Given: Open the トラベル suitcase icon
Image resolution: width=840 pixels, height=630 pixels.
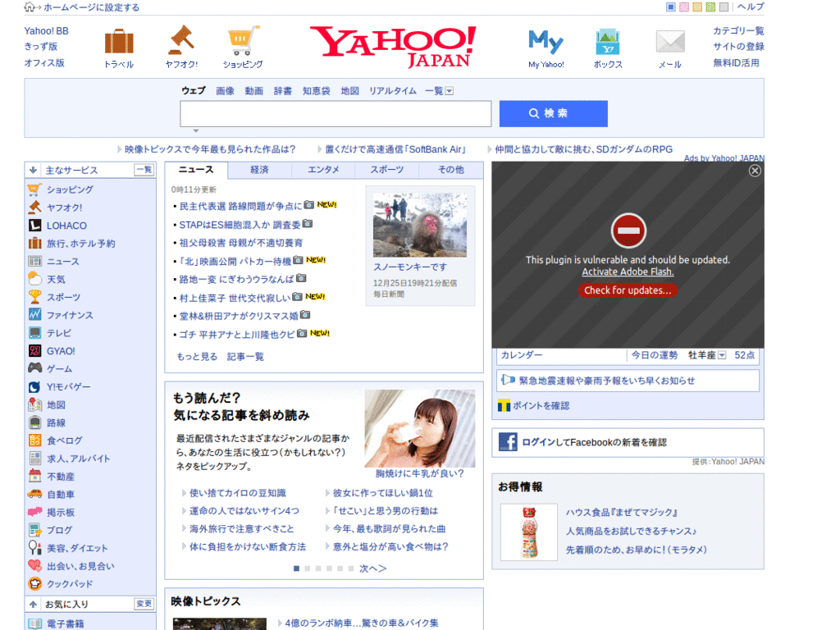Looking at the screenshot, I should (119, 42).
